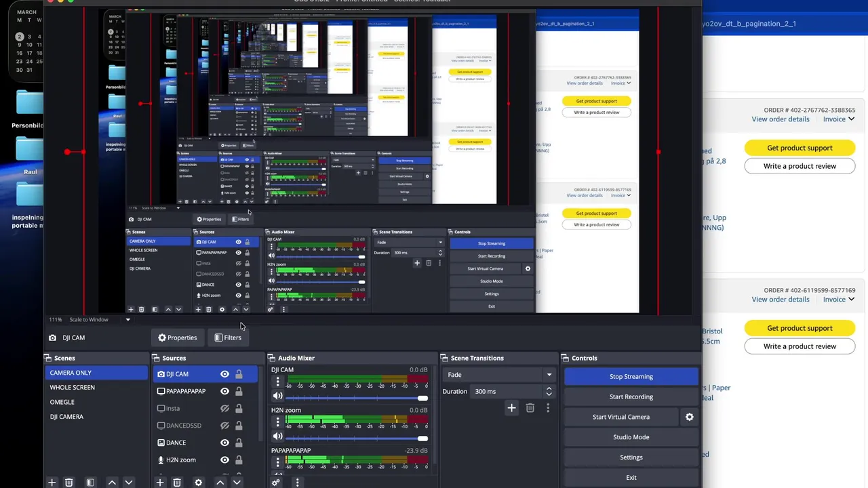The width and height of the screenshot is (868, 488).
Task: Open virtual camera gear beside Start Virtual Camera
Action: pyautogui.click(x=690, y=417)
